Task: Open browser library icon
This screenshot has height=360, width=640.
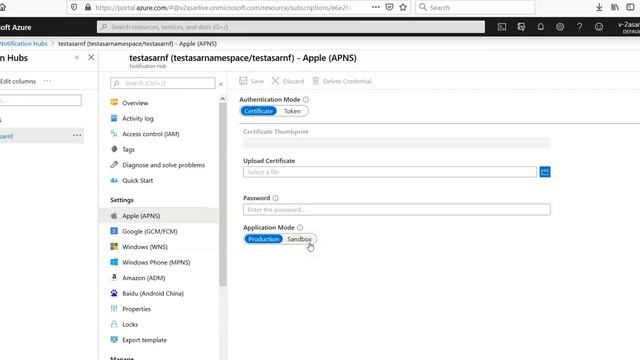Action: (615, 7)
